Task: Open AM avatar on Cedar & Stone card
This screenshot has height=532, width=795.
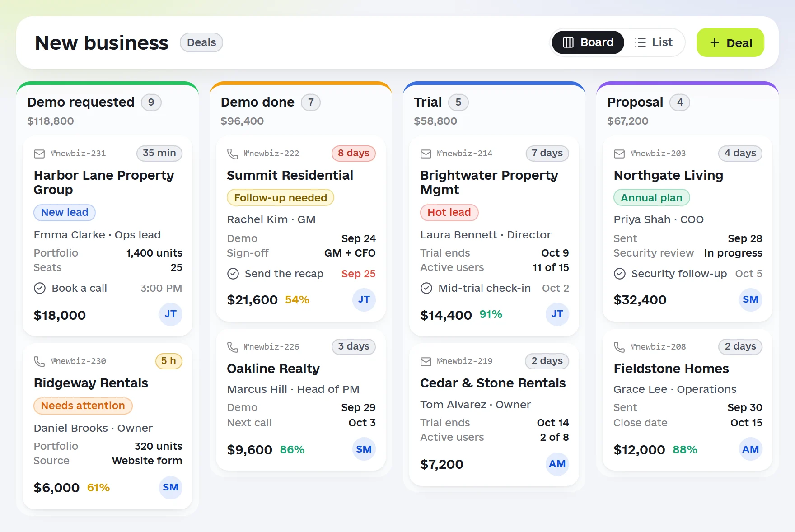Action: click(x=557, y=464)
